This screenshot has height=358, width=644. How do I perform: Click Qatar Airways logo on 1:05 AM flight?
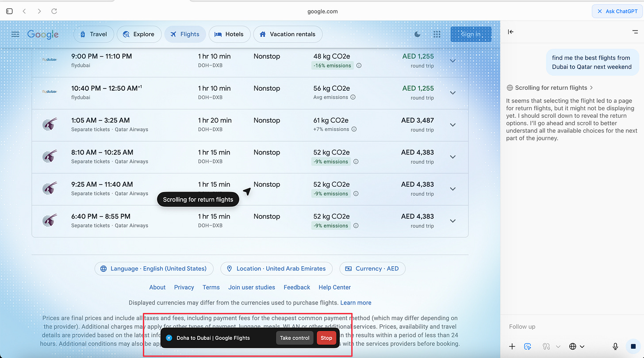coord(50,124)
